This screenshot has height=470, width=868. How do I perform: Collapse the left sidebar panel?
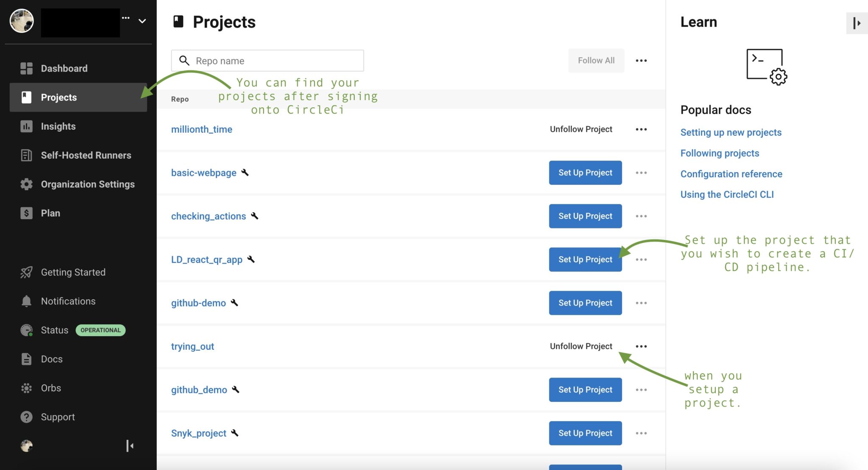[x=130, y=446]
